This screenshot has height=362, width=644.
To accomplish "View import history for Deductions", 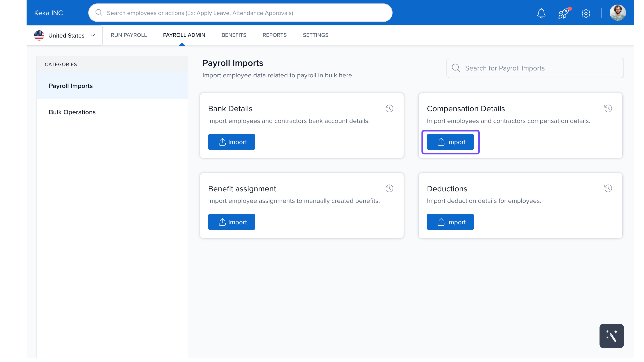I will point(608,188).
